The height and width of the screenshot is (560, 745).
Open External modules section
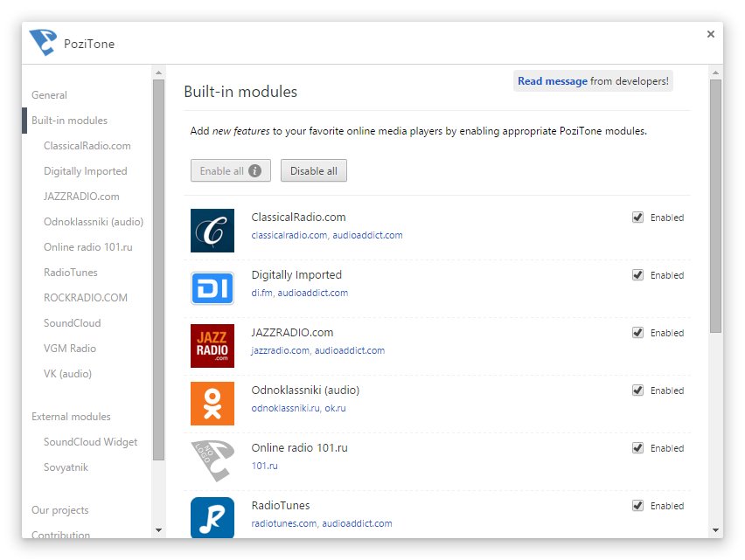coord(71,417)
